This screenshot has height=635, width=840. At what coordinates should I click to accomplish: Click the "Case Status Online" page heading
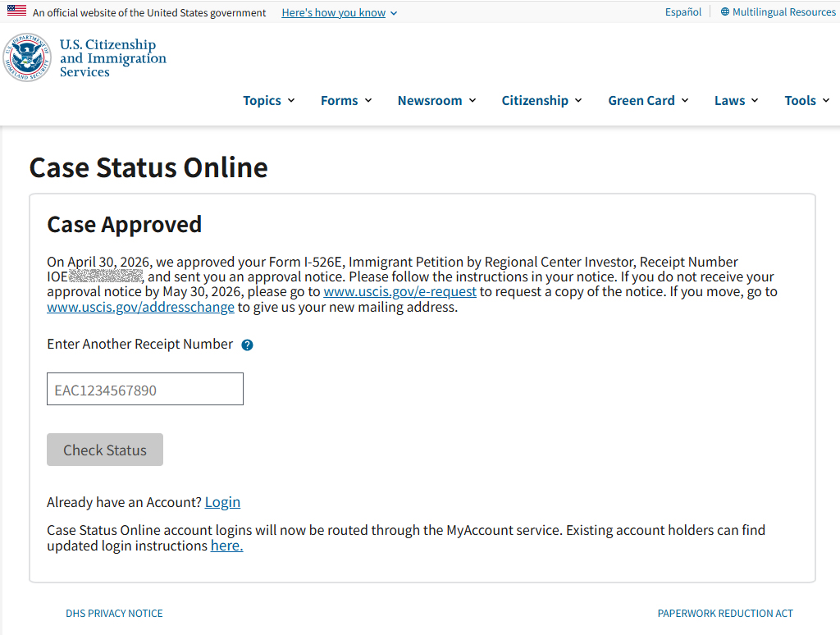148,167
